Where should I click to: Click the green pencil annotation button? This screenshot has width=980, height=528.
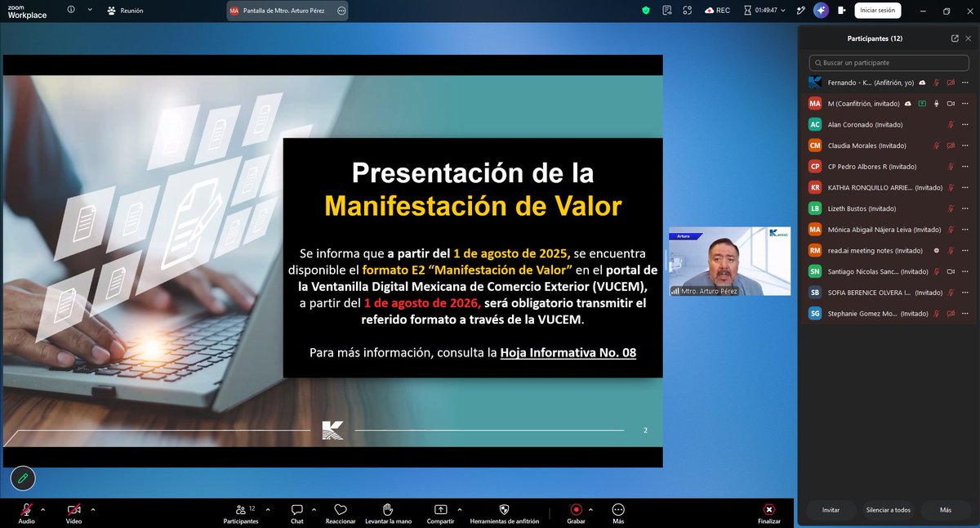coord(23,477)
